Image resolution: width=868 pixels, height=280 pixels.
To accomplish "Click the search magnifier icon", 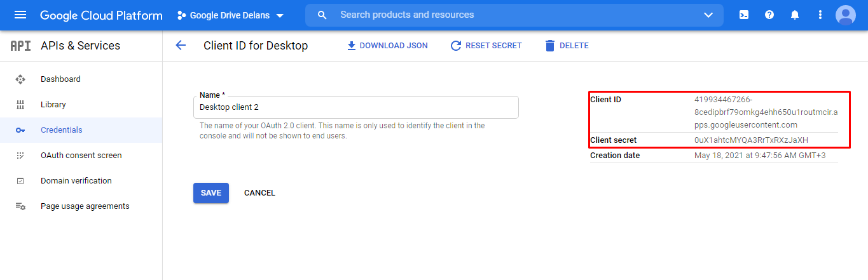I will (x=322, y=15).
